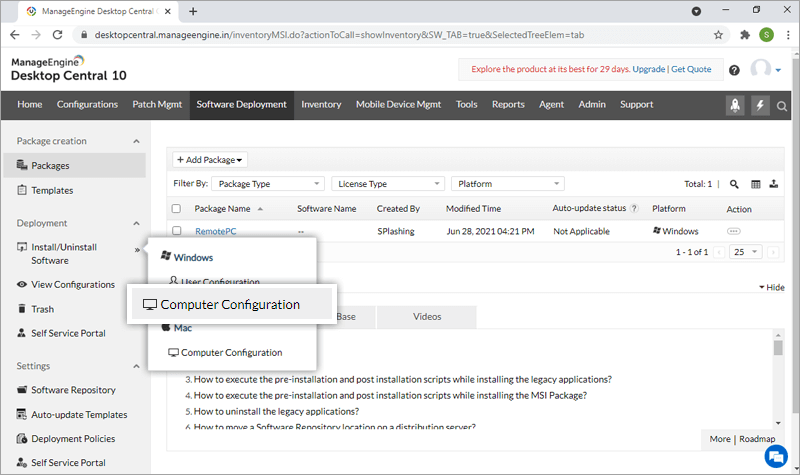This screenshot has width=800, height=475.
Task: Click the help panel vertical scrollbar
Action: [778, 385]
